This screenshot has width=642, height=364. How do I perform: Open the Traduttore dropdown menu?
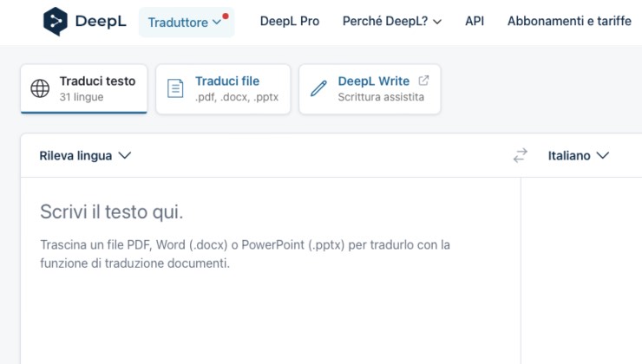[187, 22]
